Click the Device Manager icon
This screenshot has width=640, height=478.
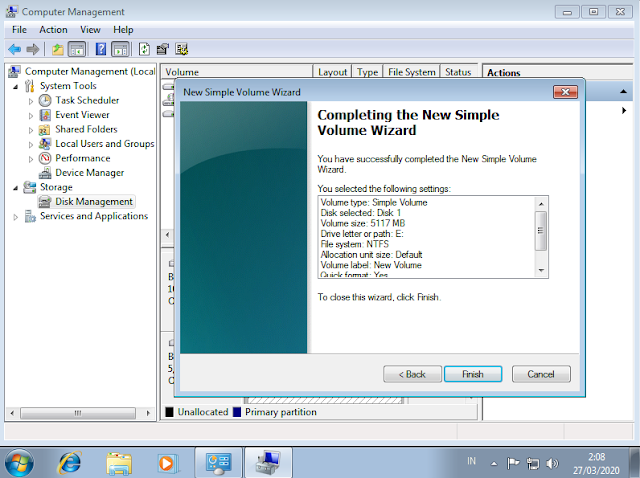(45, 173)
